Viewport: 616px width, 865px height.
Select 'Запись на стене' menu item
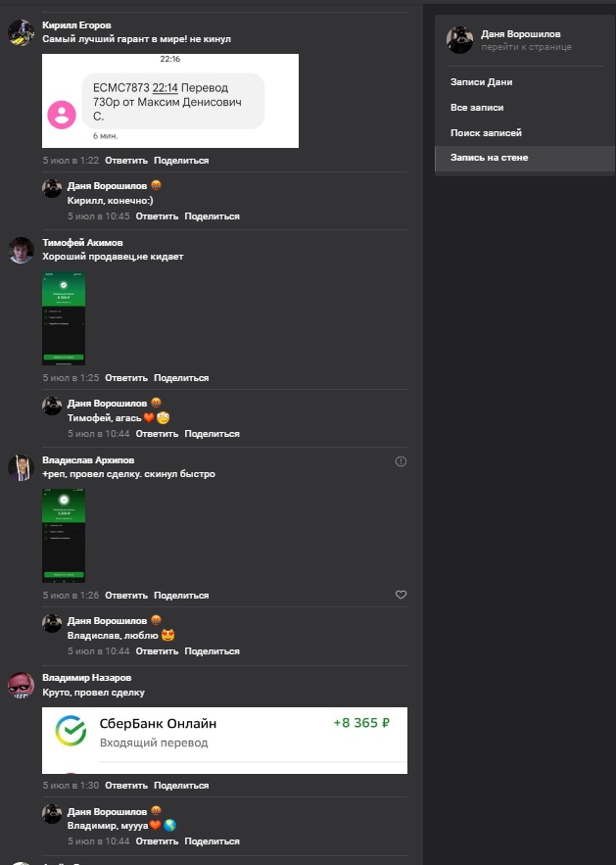click(x=489, y=158)
